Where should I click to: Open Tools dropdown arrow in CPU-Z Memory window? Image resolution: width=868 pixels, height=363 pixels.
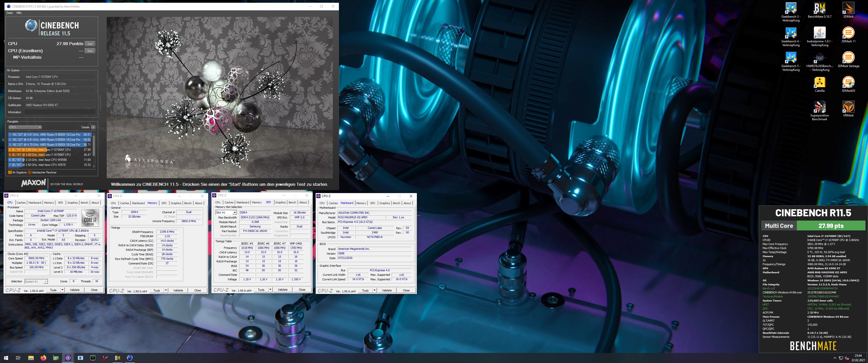tap(166, 291)
